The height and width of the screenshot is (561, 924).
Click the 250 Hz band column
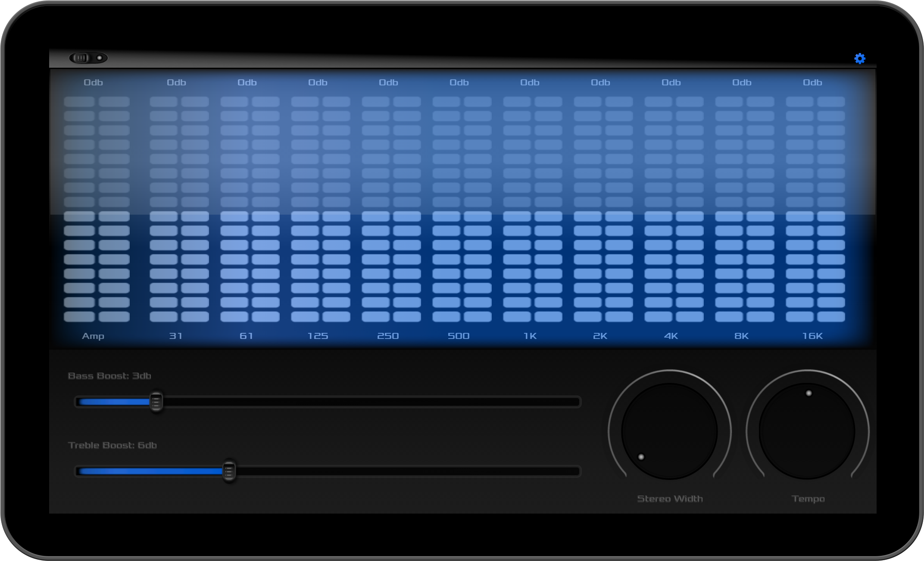click(x=391, y=209)
